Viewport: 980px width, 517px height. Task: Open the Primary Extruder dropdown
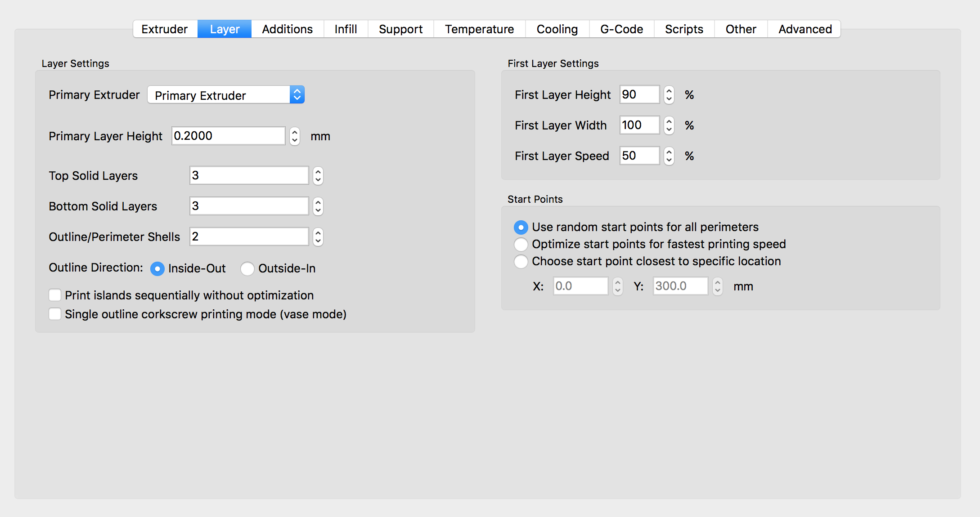(226, 95)
